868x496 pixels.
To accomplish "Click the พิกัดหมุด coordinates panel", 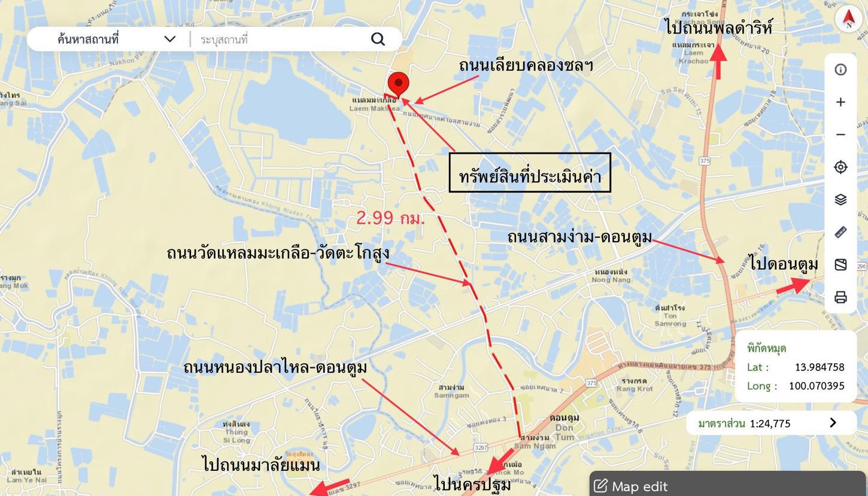I will pyautogui.click(x=796, y=366).
